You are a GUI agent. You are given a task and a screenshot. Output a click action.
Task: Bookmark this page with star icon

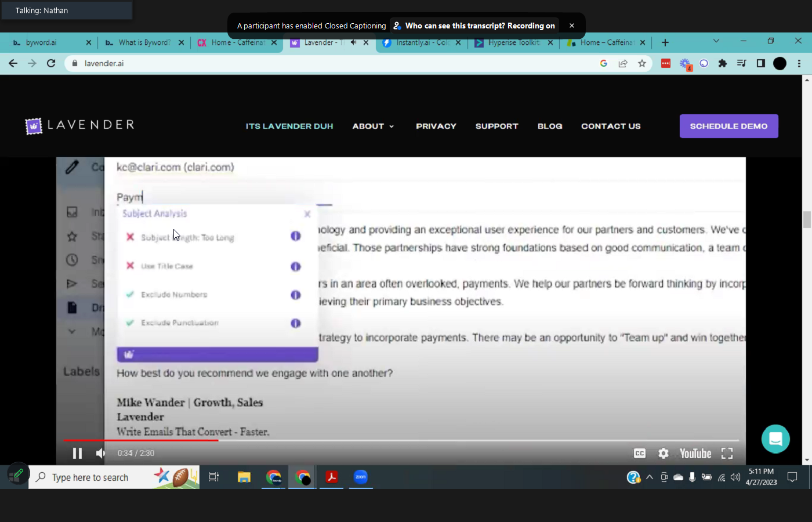641,63
